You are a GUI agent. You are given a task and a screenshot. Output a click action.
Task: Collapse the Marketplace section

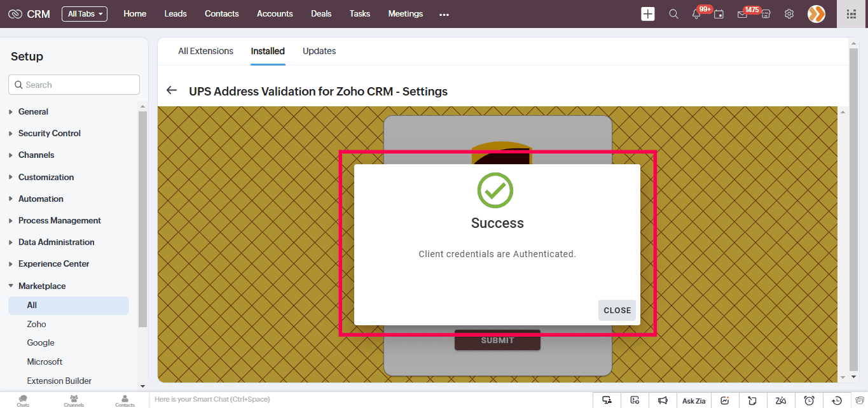[x=41, y=286]
